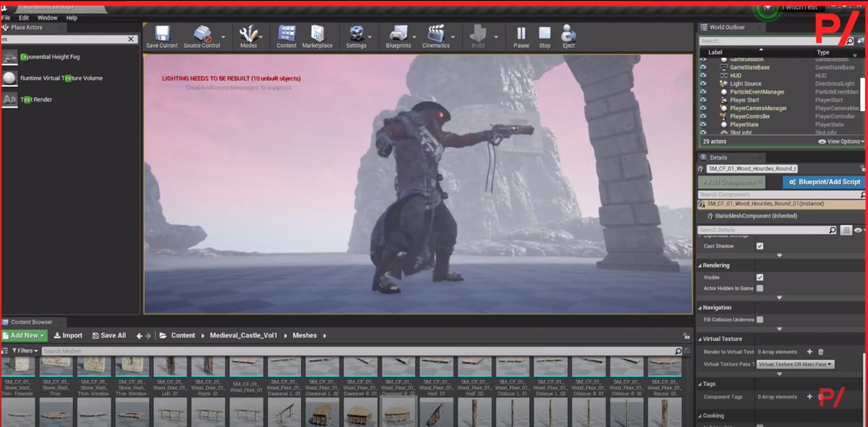Screen dimensions: 868x427
Task: Open the Add New dropdown
Action: click(x=24, y=335)
